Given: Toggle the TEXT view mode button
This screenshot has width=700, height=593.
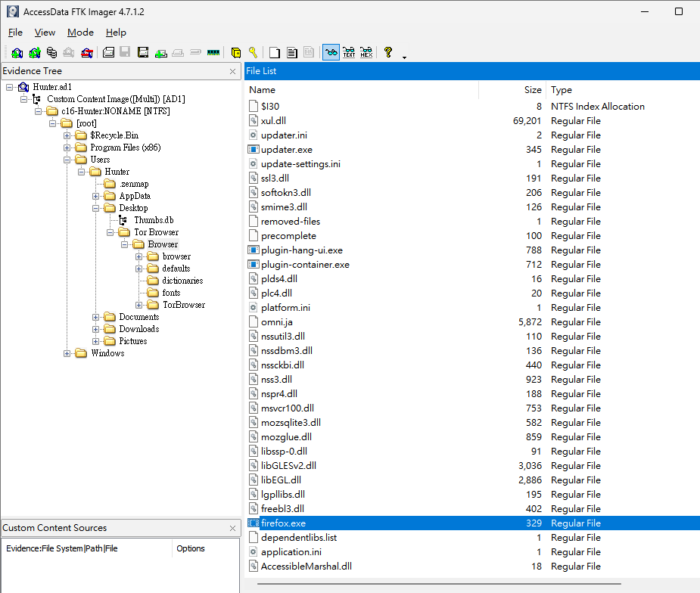Looking at the screenshot, I should point(349,53).
